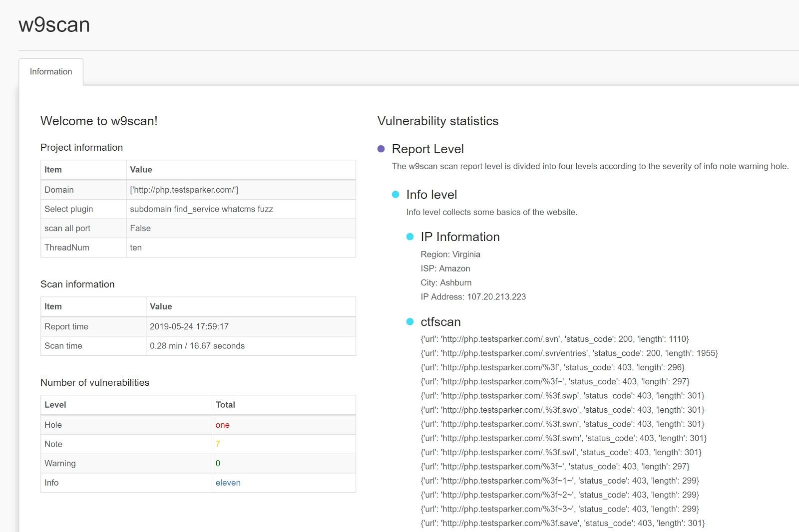This screenshot has width=799, height=532.
Task: Click the blue Info total 'eleven'
Action: point(228,483)
